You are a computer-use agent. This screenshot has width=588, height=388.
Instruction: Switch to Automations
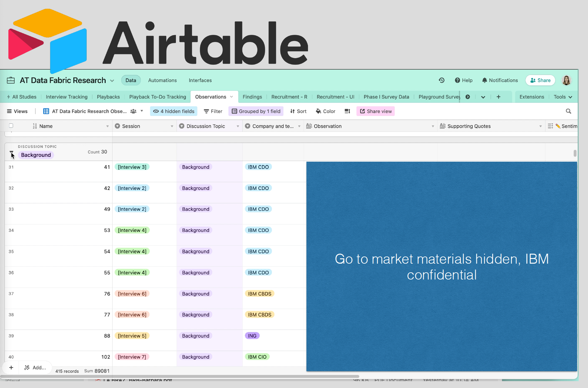click(163, 80)
